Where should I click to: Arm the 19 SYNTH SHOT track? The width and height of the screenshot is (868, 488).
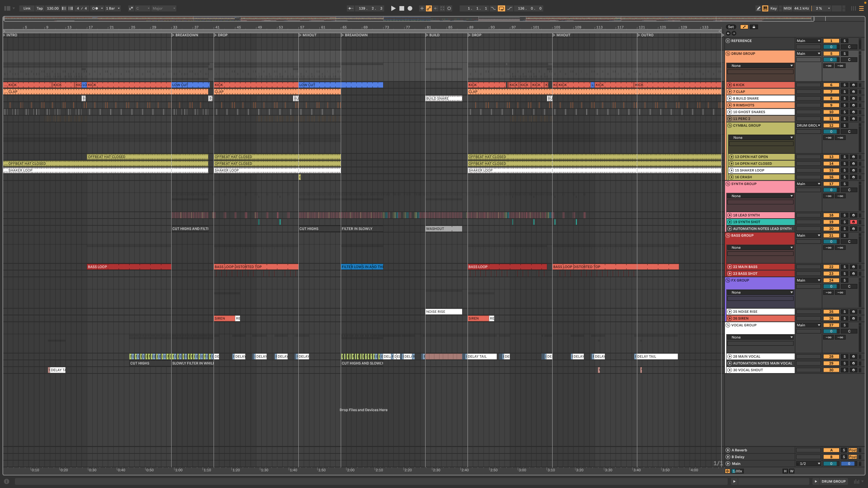pos(853,222)
